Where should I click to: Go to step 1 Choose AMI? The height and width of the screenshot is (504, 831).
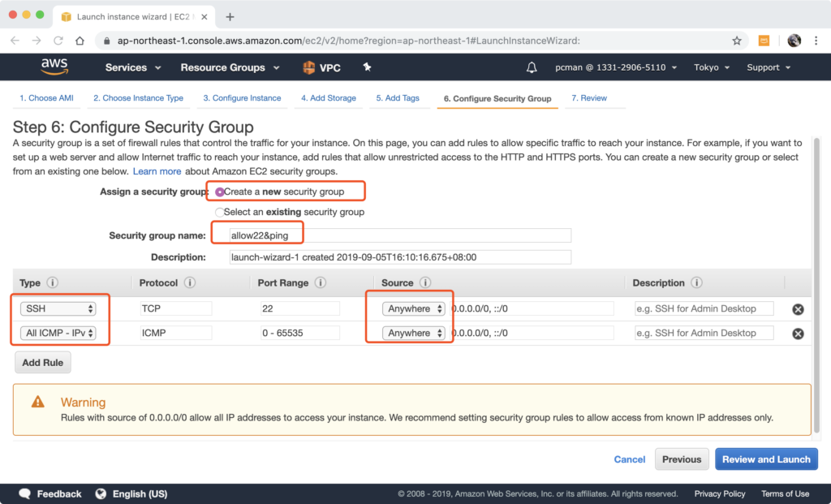(46, 98)
